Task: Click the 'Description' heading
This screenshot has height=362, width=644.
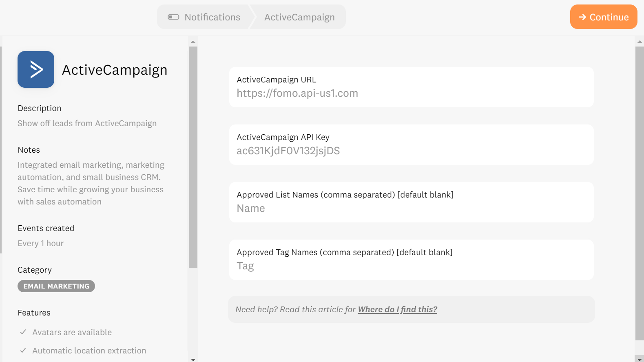Action: coord(40,108)
